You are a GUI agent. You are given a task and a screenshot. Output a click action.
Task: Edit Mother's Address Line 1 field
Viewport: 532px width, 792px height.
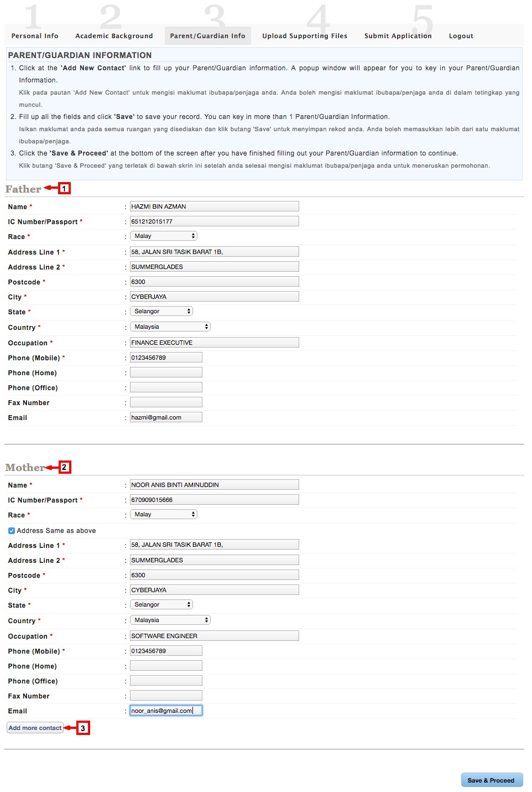point(215,545)
